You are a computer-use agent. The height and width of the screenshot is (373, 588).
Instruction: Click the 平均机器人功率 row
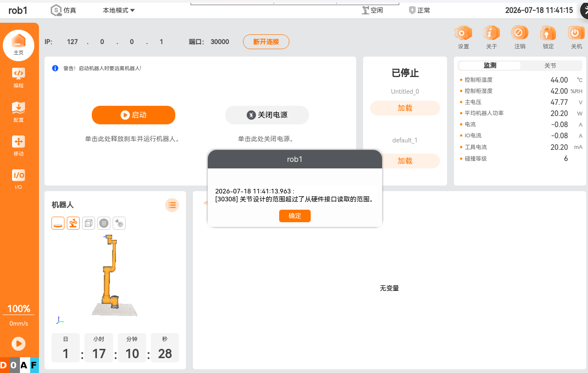coord(520,113)
